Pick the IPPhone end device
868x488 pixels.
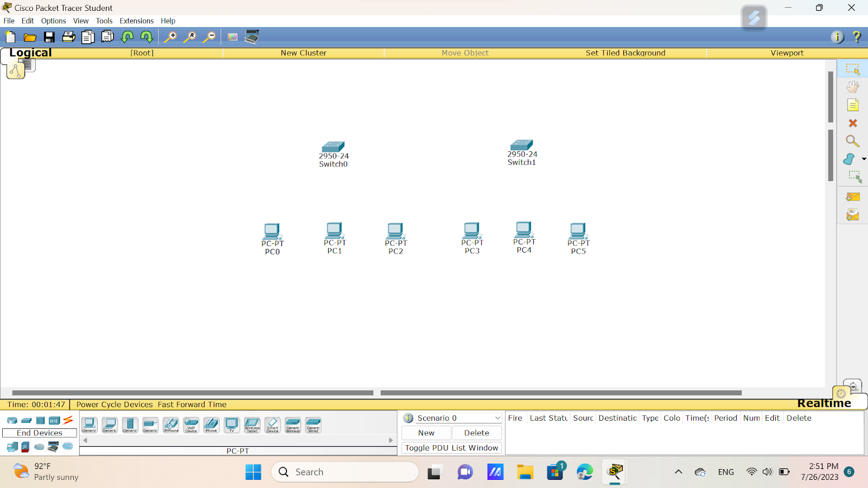pyautogui.click(x=170, y=425)
